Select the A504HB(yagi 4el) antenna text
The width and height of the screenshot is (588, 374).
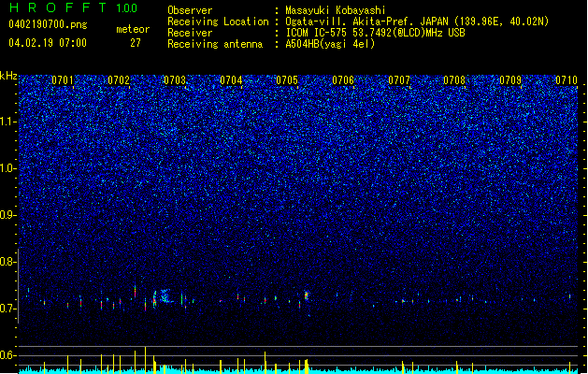[330, 44]
